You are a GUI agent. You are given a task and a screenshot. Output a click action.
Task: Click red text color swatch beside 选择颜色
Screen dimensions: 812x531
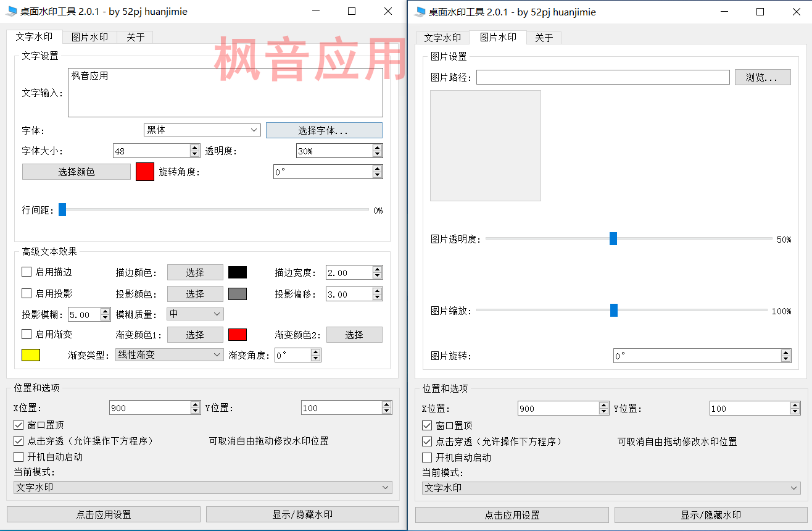[x=145, y=172]
